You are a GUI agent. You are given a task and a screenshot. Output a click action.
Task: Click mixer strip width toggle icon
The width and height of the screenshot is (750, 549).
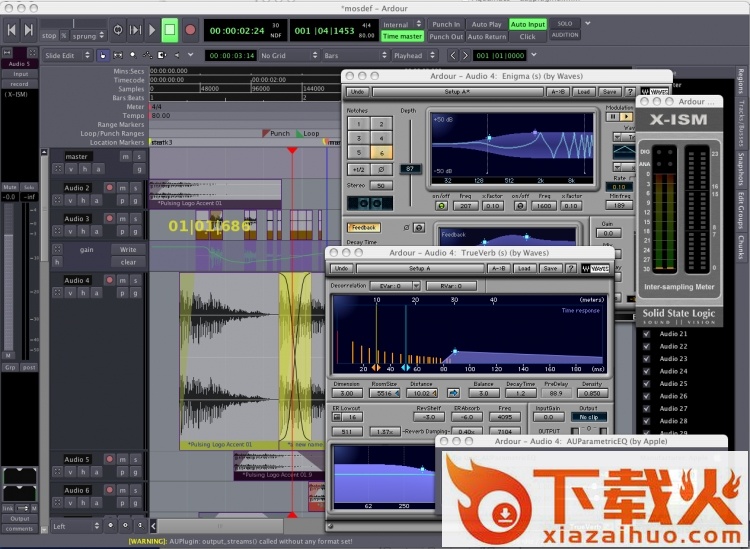coord(7,52)
